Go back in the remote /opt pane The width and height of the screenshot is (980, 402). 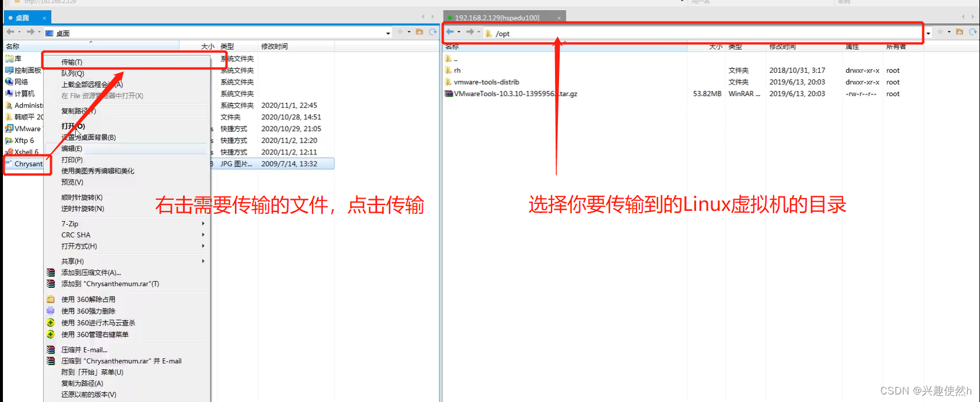pos(450,32)
